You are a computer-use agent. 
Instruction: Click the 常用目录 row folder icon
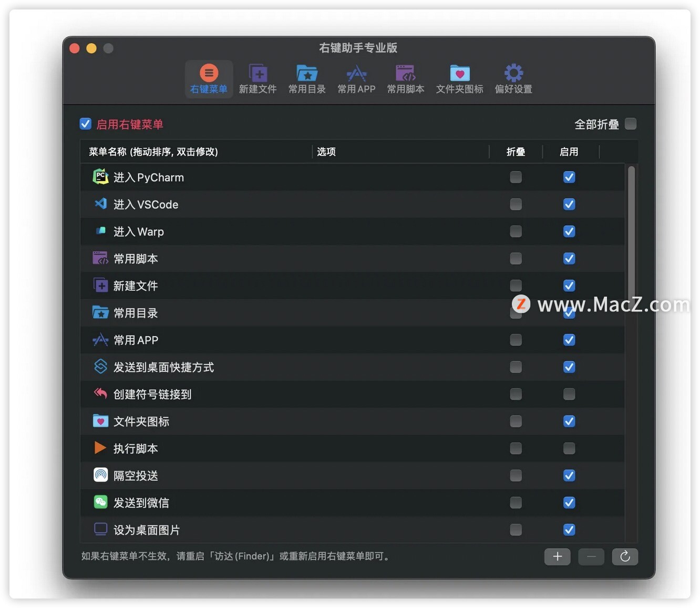click(100, 312)
